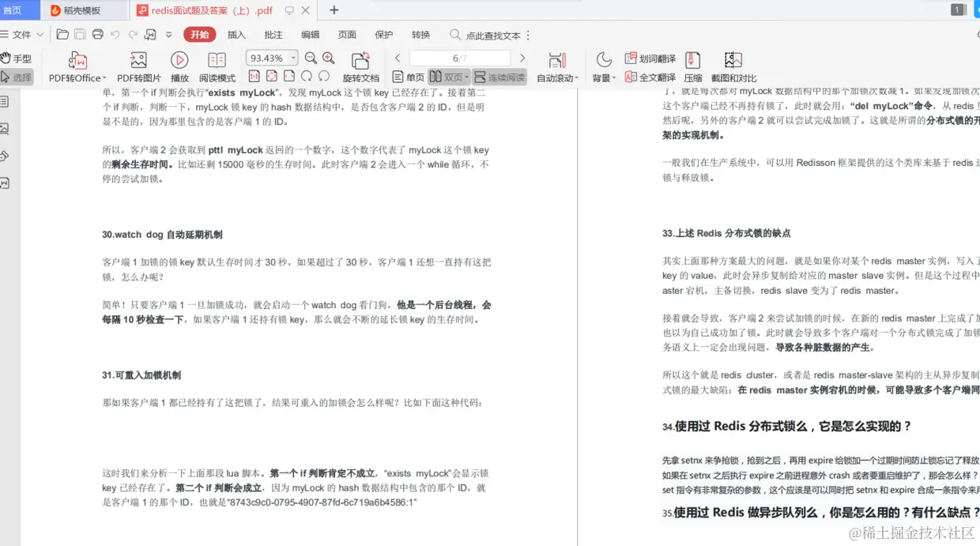The width and height of the screenshot is (980, 546).
Task: Select the 开始 ribbon tab
Action: (200, 35)
